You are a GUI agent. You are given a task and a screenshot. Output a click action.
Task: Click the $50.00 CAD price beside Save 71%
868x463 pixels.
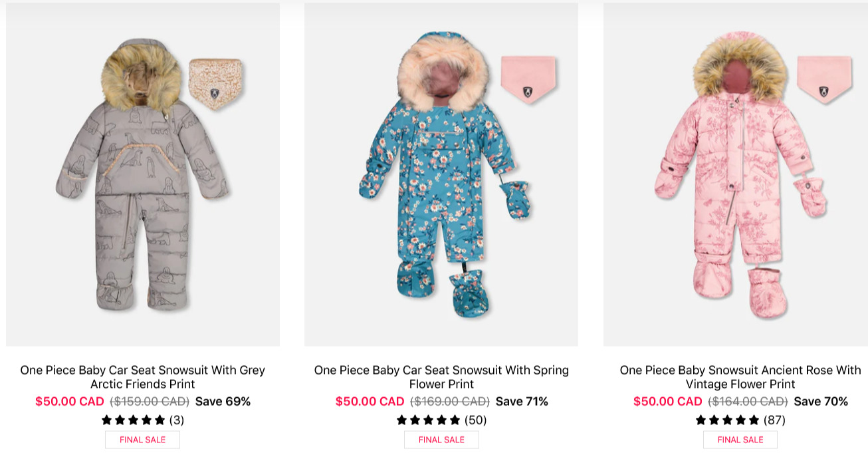(370, 401)
